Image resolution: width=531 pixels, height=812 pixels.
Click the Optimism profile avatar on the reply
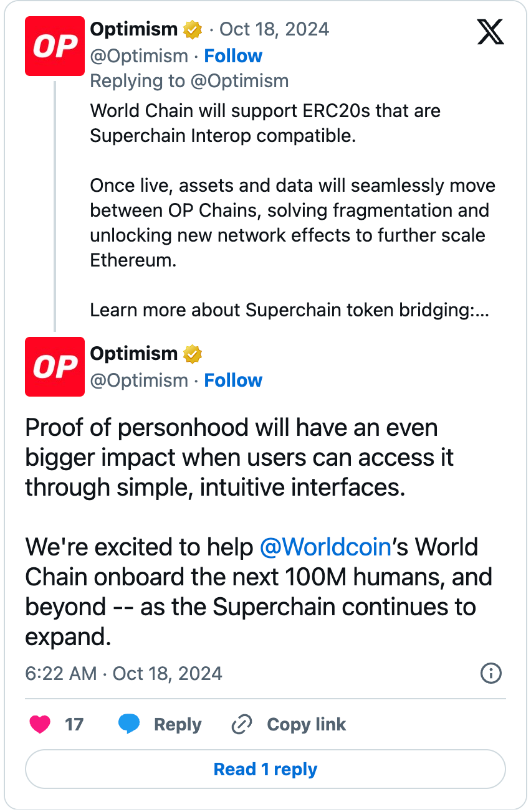(55, 367)
